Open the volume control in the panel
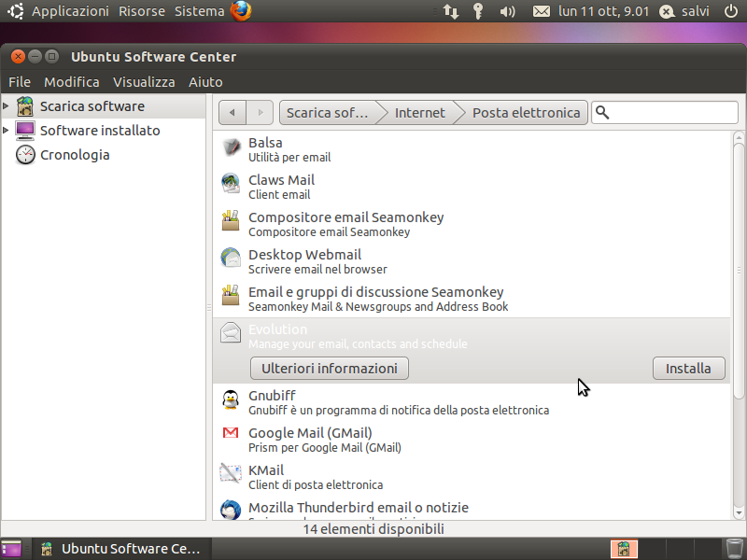Image resolution: width=747 pixels, height=560 pixels. [x=507, y=11]
